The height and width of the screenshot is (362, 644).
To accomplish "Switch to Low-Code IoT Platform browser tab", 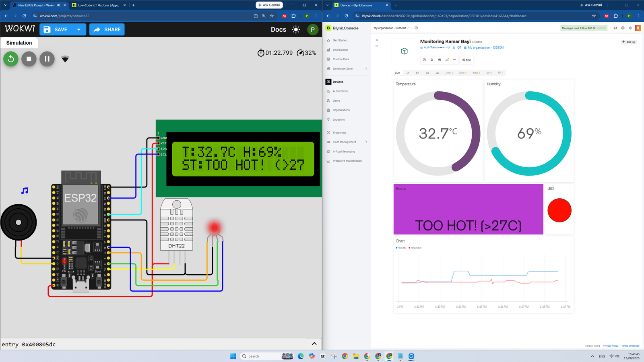I will tap(98, 5).
